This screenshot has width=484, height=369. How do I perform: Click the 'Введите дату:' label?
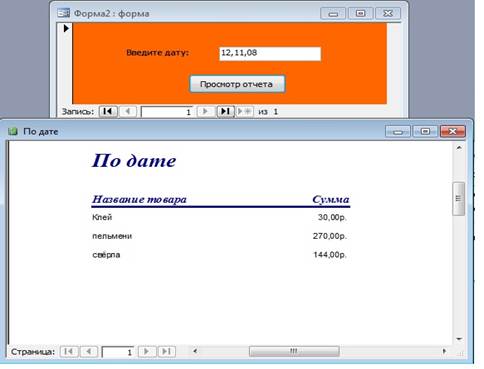[x=157, y=53]
